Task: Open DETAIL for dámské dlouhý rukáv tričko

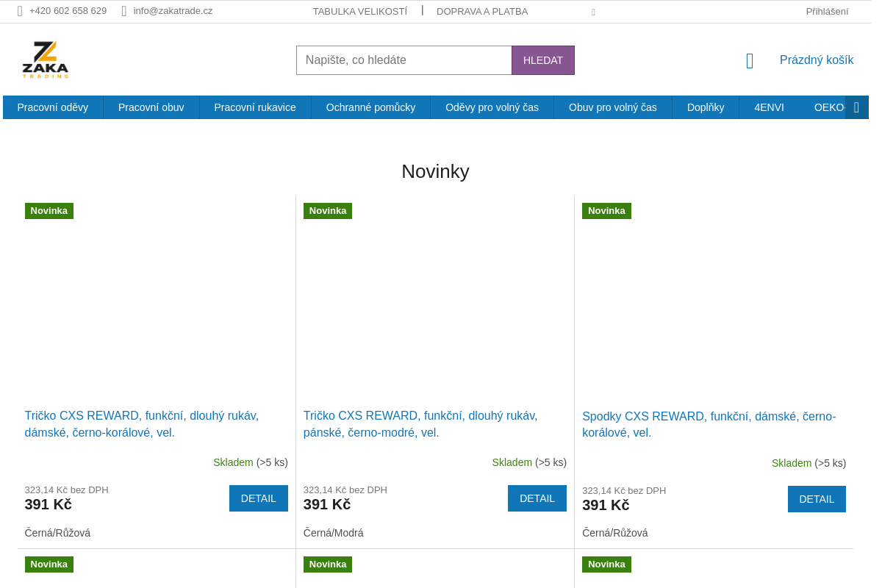Action: coord(259,498)
